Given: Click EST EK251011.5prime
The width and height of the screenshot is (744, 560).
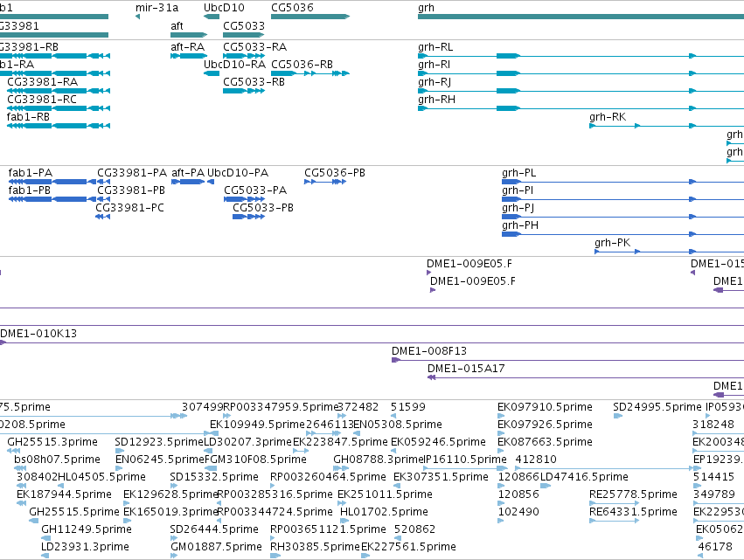Looking at the screenshot, I should 385,495.
